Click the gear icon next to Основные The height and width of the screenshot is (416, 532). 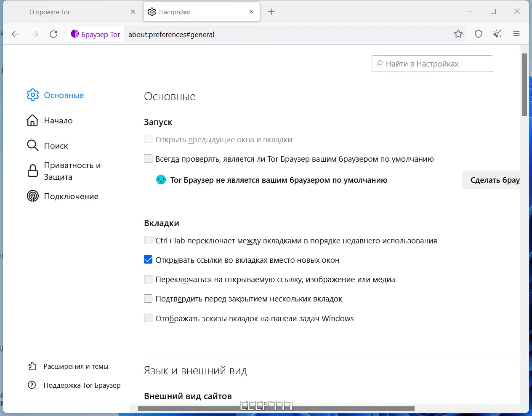pos(33,95)
